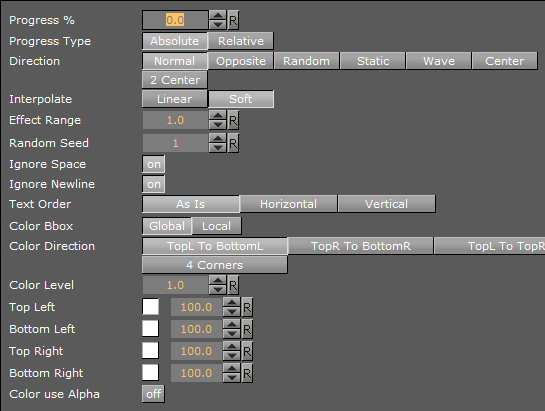Select TopR To BottomR color direction

click(361, 246)
